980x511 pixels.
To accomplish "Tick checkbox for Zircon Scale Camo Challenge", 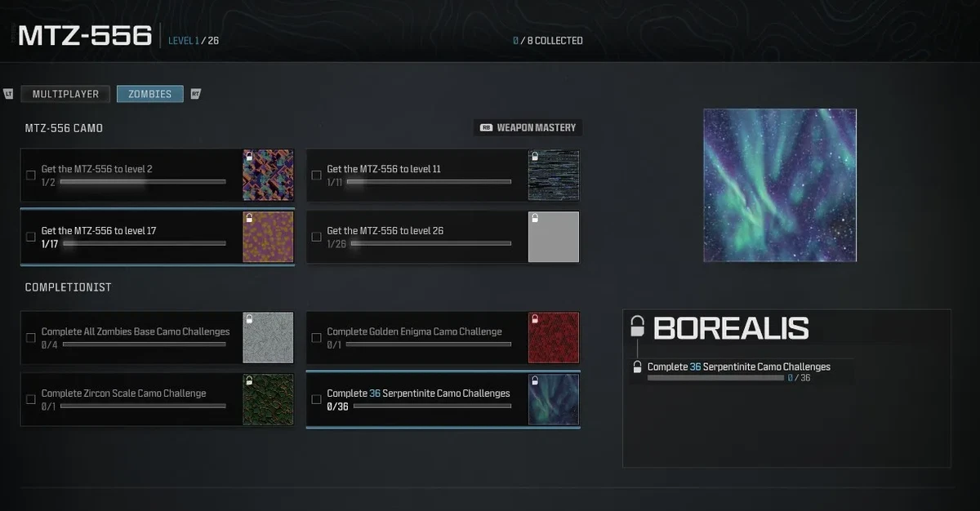I will [31, 399].
